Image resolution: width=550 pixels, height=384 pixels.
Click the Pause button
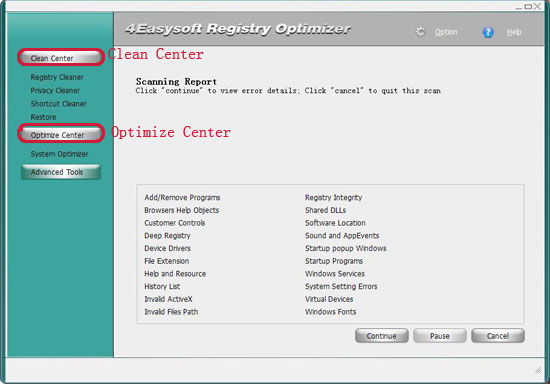440,336
